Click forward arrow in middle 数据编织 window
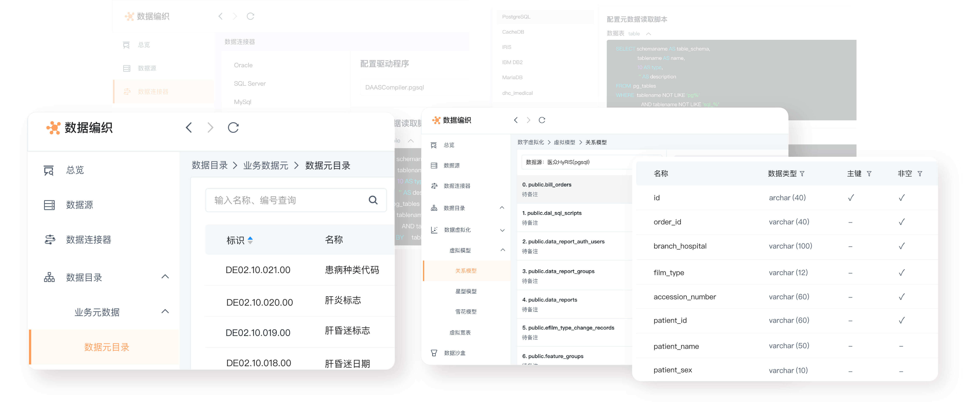Viewport: 980px width, 406px height. pos(529,120)
